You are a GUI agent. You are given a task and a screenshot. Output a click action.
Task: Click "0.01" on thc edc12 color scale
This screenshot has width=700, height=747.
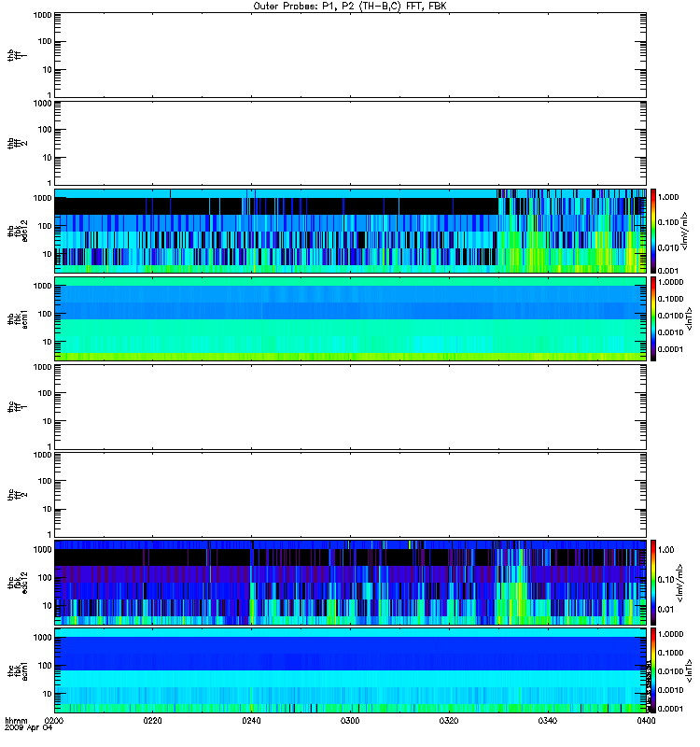pyautogui.click(x=665, y=610)
